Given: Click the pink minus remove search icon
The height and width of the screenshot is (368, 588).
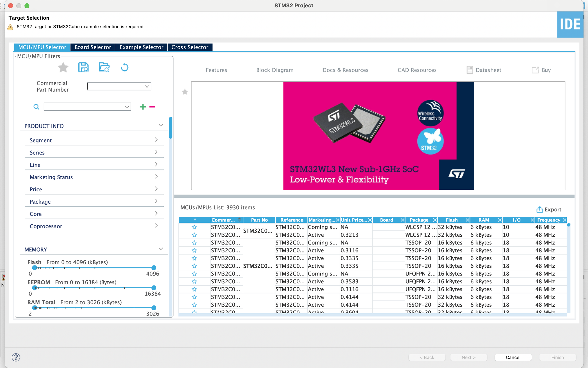Looking at the screenshot, I should click(x=152, y=107).
